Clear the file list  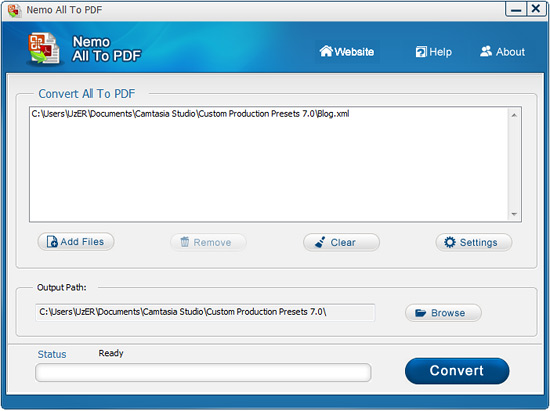[x=341, y=242]
